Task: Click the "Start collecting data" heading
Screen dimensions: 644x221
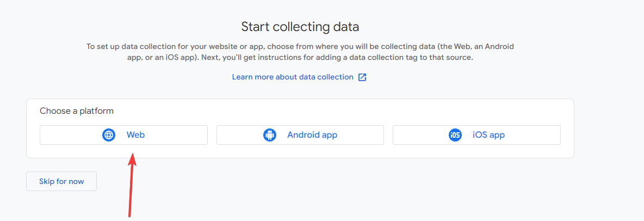Action: [300, 27]
